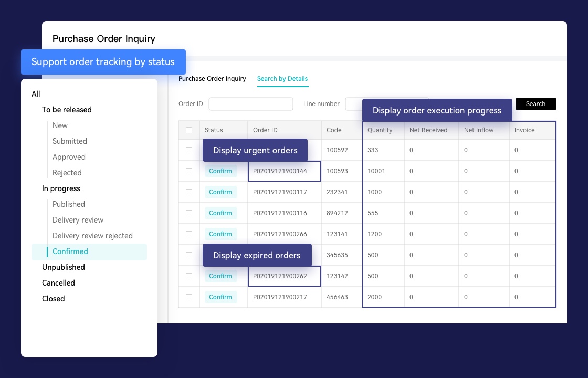Tick the checkbox beside order P02019121900266

pos(189,234)
